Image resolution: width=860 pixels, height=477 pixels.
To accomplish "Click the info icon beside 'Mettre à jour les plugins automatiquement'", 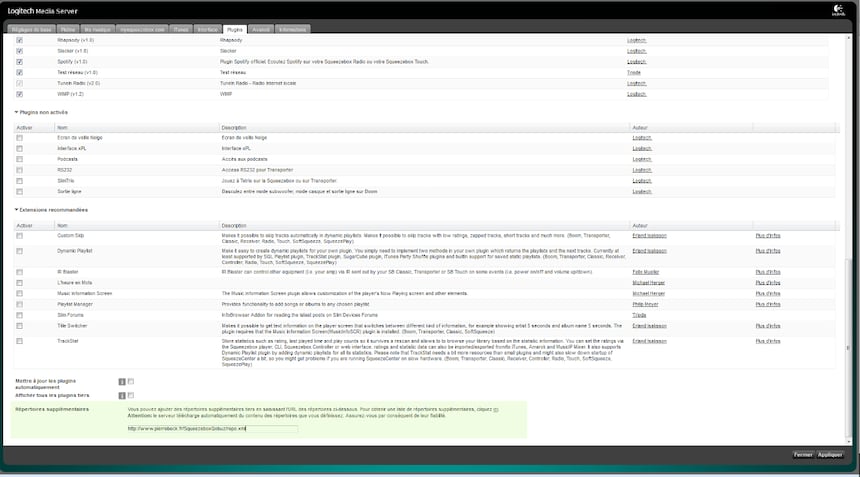I will 122,382.
